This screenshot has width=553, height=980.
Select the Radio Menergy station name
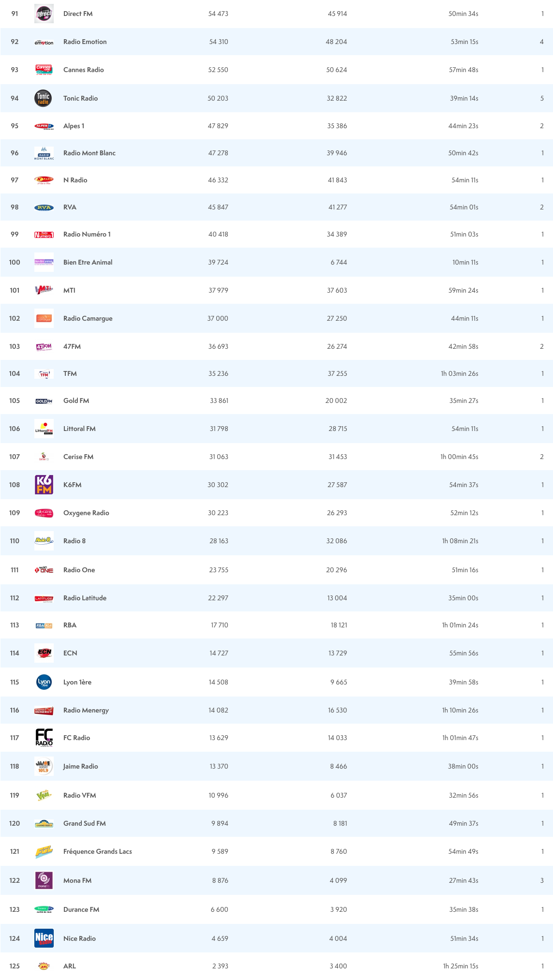[86, 710]
